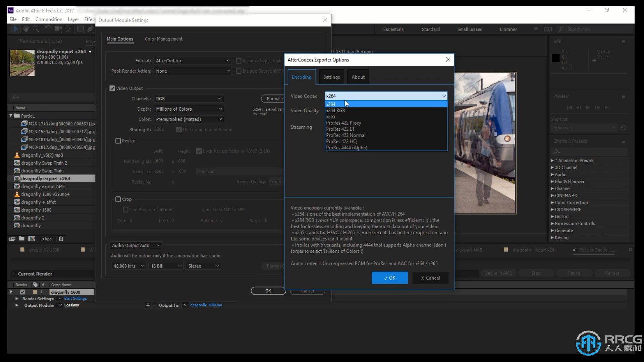
Task: Switch to Color Management tab
Action: (164, 39)
